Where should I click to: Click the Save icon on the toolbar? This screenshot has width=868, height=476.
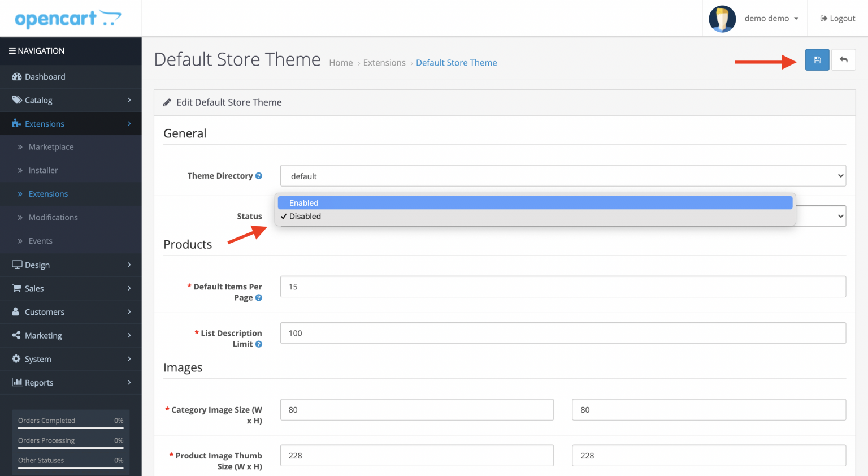(817, 59)
